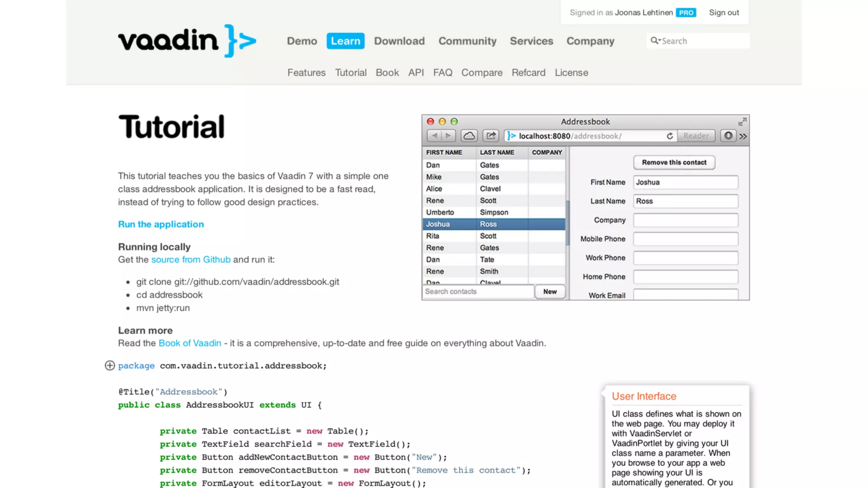Open the Book of Vaadin link
The height and width of the screenshot is (488, 868).
[189, 343]
